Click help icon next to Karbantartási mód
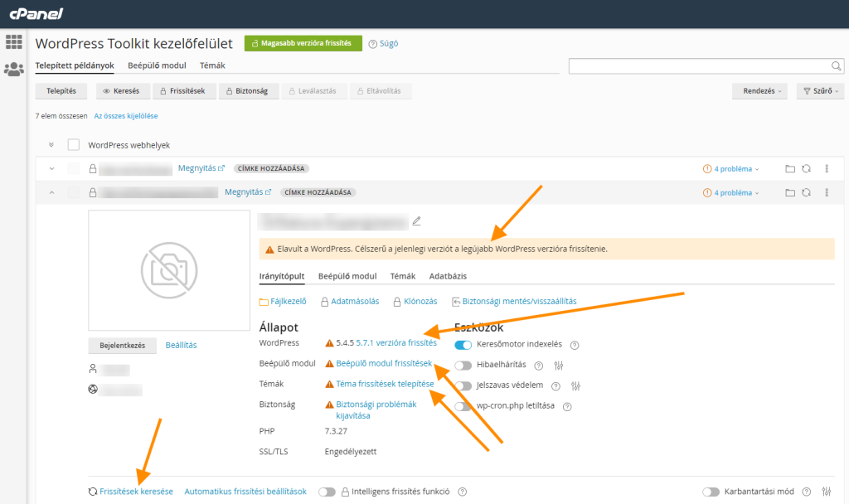 point(806,492)
